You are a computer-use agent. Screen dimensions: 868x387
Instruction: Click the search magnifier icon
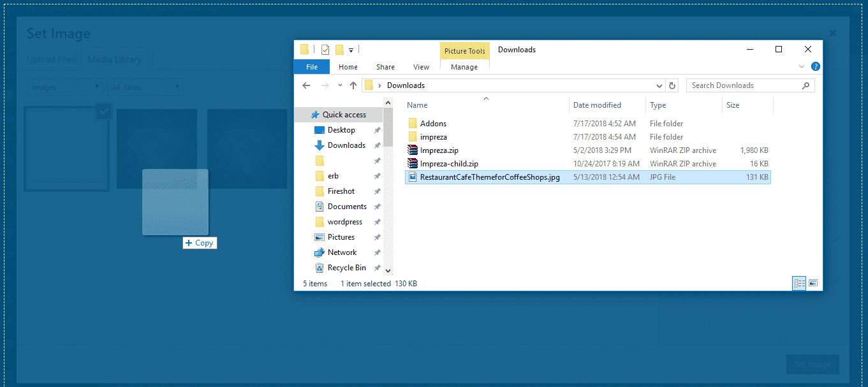coord(806,85)
